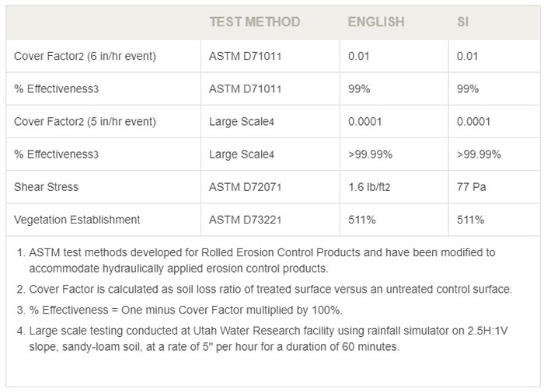Click the 0.0001 value in the SI column
This screenshot has height=392, width=544.
coord(474,122)
